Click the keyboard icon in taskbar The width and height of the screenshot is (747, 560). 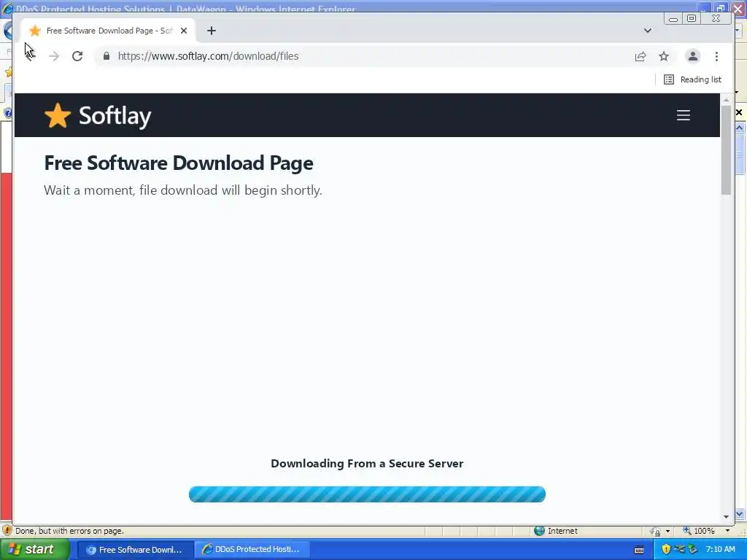pos(639,550)
